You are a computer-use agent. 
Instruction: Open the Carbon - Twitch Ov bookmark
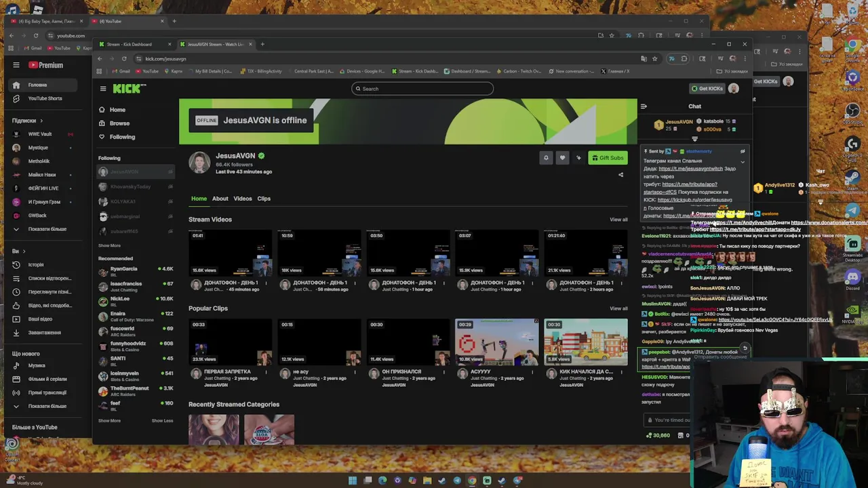519,71
